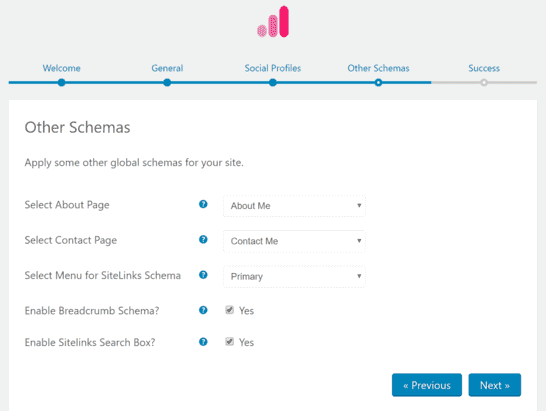Open the Contact Me page dropdown
The width and height of the screenshot is (546, 411).
point(294,241)
